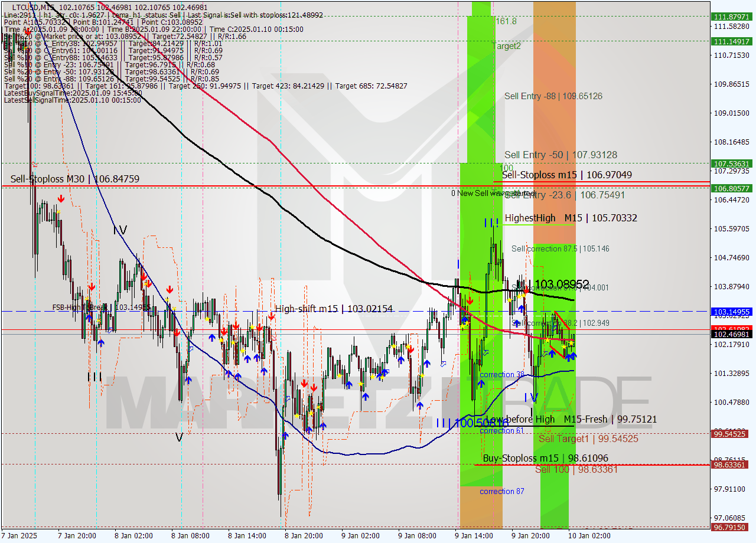Click the '9 Jan 02:00' time axis label
This screenshot has height=543, width=756.
pyautogui.click(x=360, y=536)
